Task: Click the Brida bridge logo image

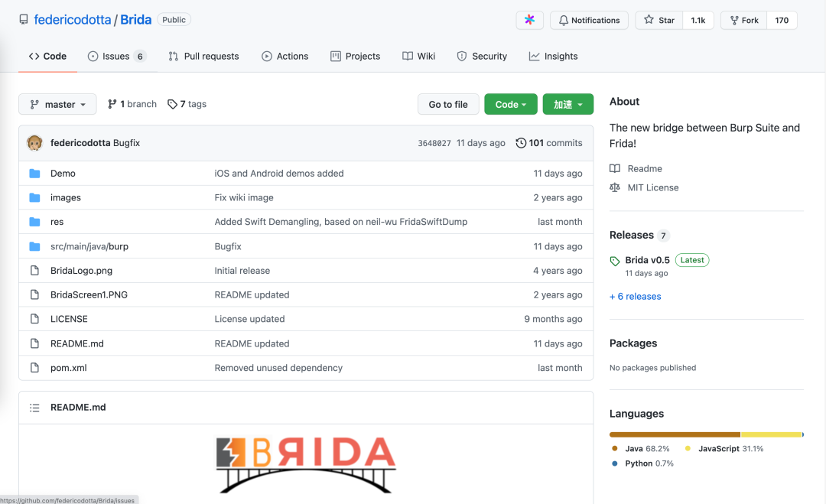Action: pyautogui.click(x=305, y=465)
